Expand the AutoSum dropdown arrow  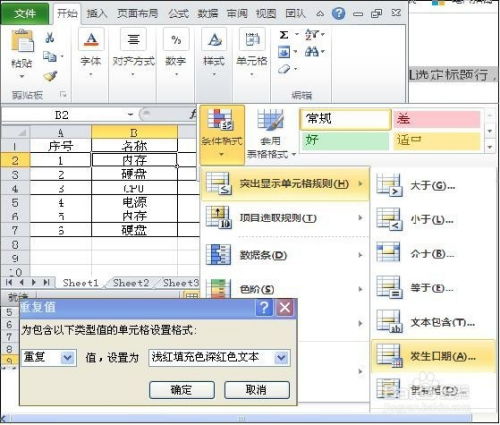coord(296,34)
